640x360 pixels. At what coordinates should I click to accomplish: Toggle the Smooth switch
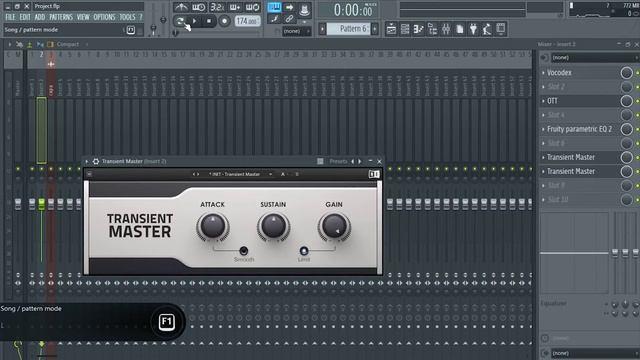coord(244,251)
